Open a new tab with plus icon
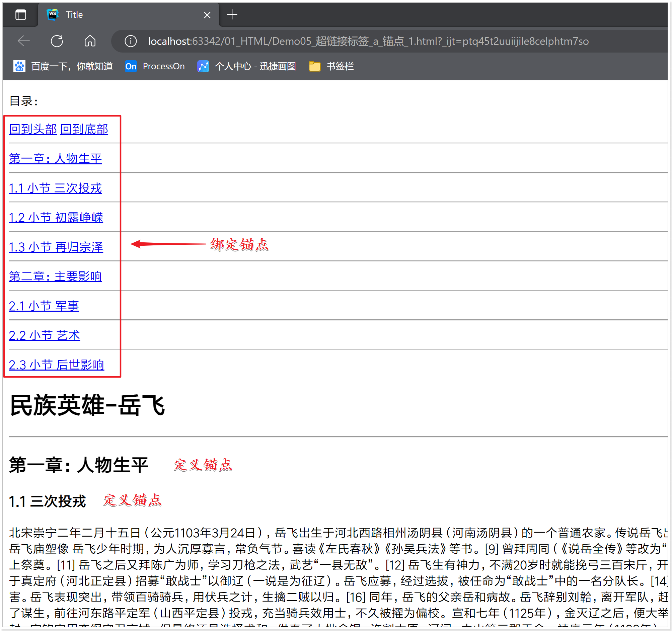The image size is (672, 631). (x=232, y=14)
